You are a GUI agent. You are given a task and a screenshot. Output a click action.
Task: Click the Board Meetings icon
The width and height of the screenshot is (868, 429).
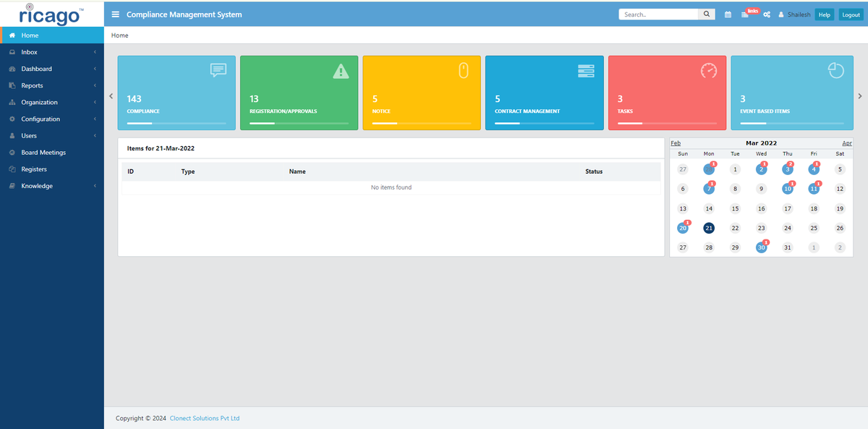click(x=13, y=153)
